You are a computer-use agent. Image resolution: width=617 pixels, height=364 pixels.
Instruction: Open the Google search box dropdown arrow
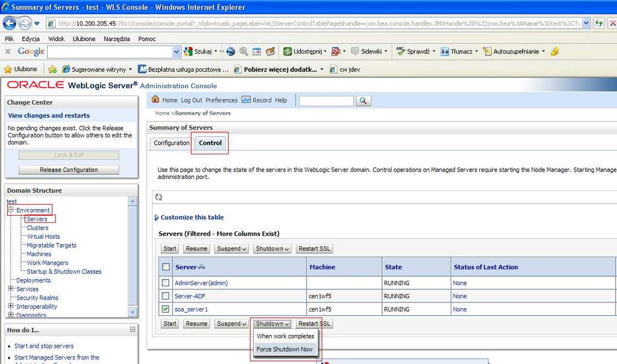(177, 52)
